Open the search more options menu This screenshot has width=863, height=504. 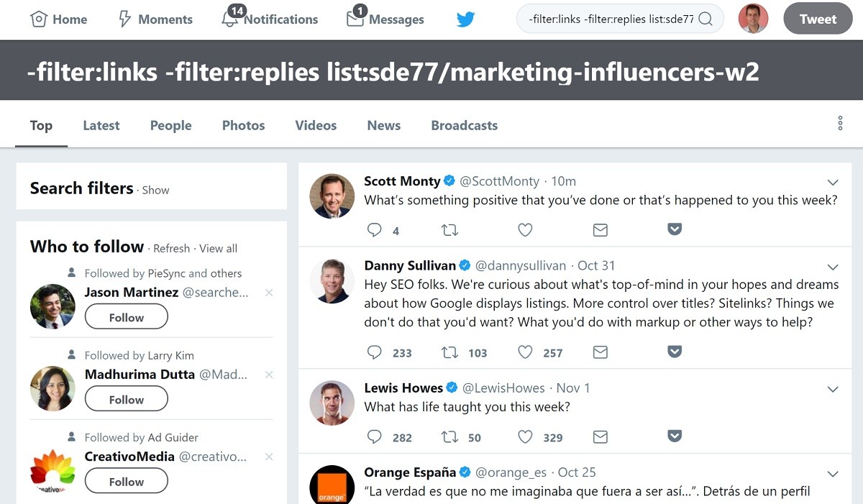click(x=840, y=124)
